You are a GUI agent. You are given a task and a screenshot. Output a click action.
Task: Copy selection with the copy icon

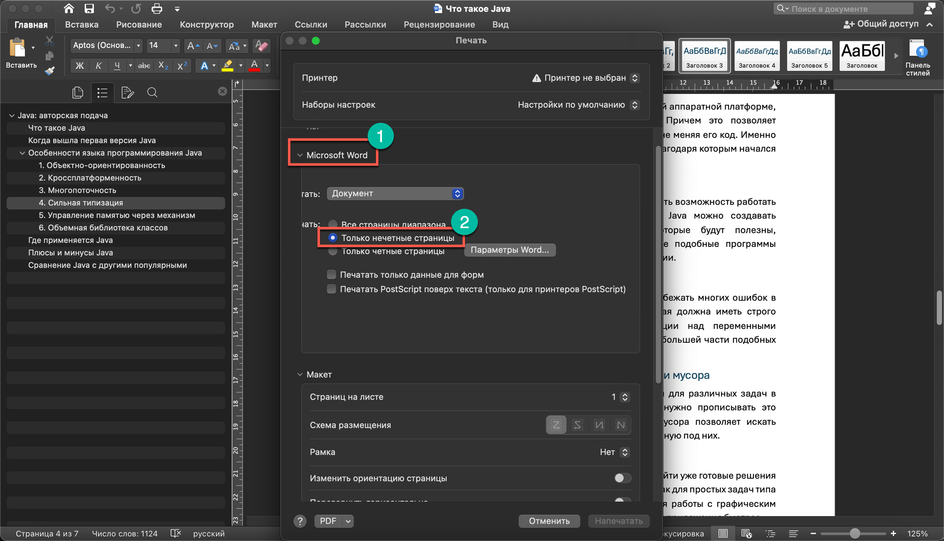point(49,56)
